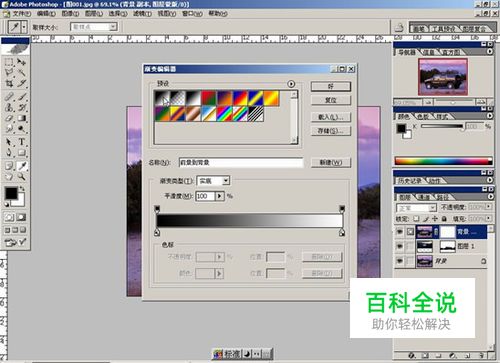This screenshot has width=500, height=363.
Task: Hide the 背景 bottom layer eye icon
Action: coord(399,261)
